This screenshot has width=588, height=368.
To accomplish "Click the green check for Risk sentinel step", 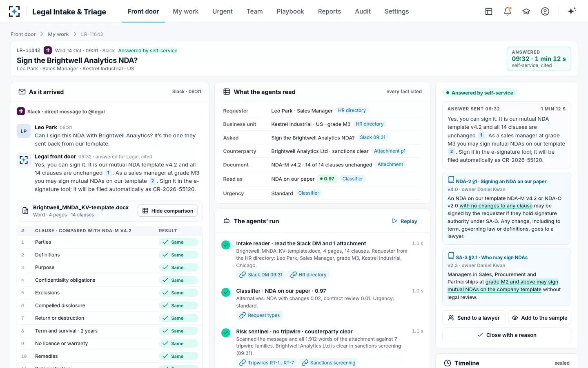I will [226, 333].
